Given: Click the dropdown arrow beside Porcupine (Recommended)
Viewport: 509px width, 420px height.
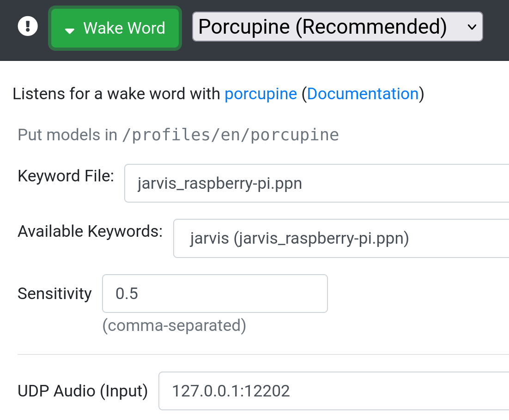Looking at the screenshot, I should tap(472, 27).
